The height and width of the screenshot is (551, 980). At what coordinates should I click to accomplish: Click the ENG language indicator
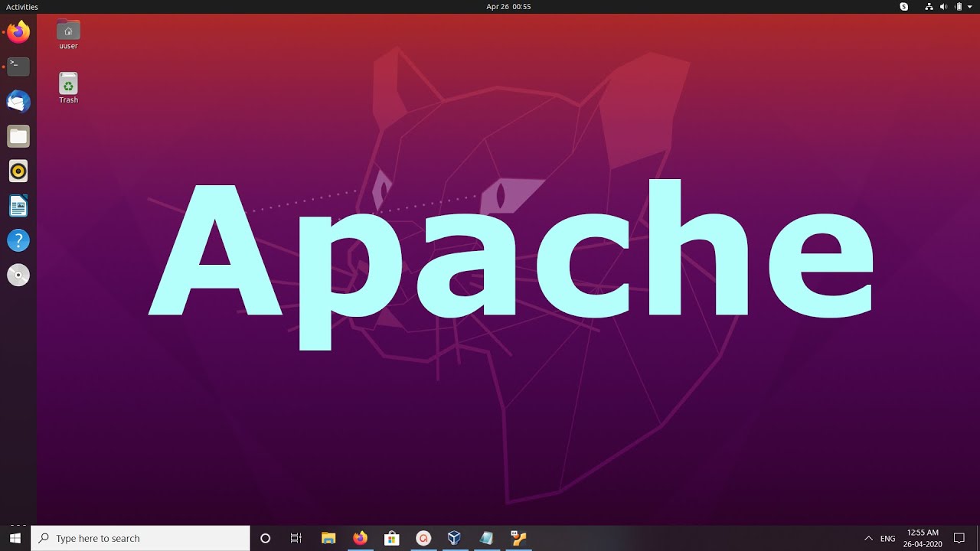click(887, 538)
